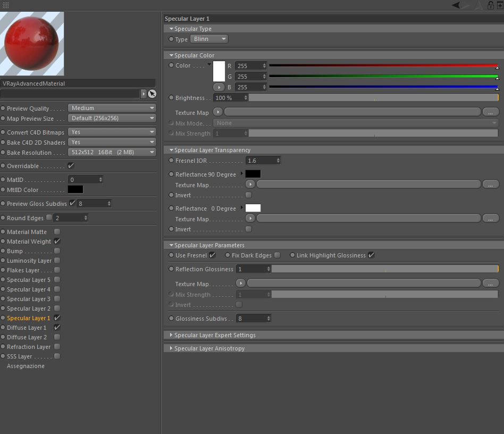
Task: Open the specular Type Blinn dropdown
Action: click(209, 39)
